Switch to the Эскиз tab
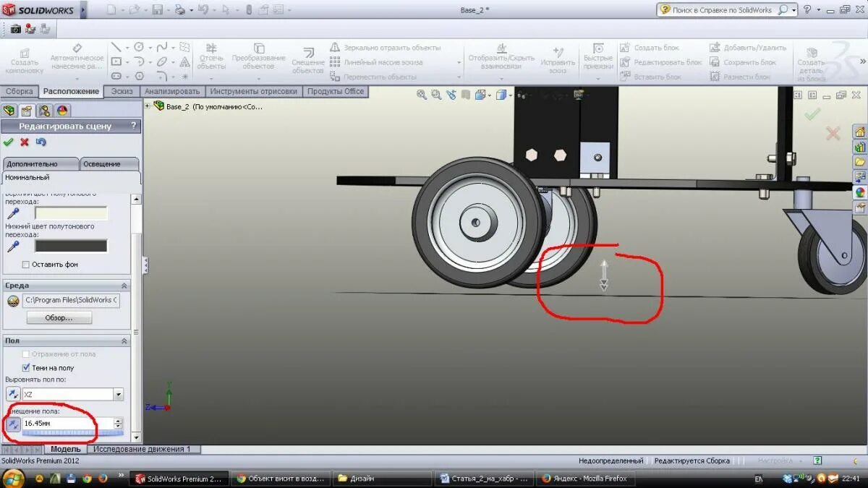The height and width of the screenshot is (488, 868). point(121,91)
